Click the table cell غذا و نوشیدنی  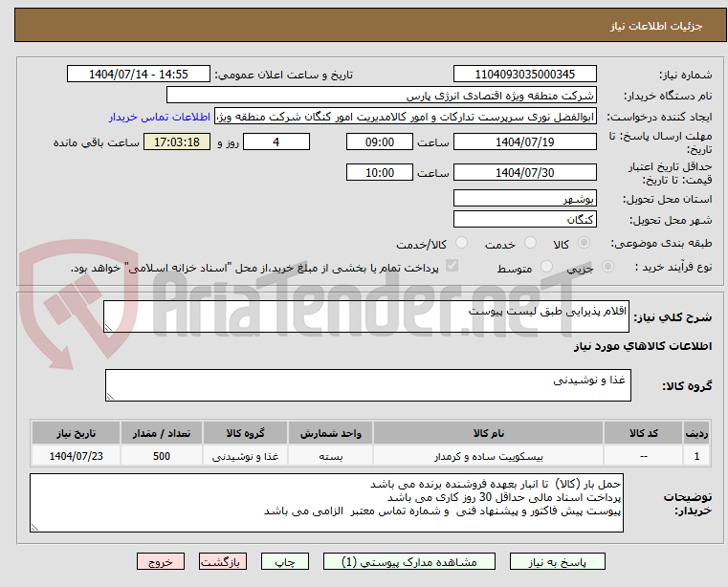coord(245,457)
